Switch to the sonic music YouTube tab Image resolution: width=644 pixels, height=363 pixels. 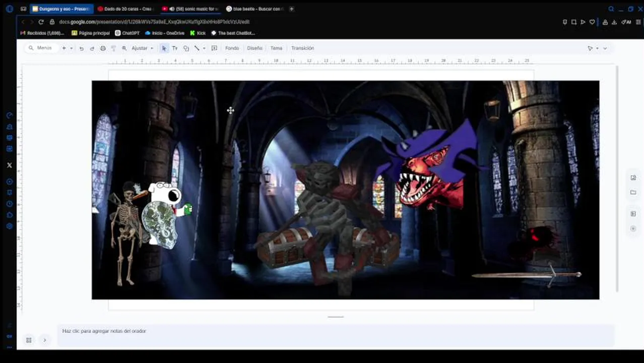point(190,9)
